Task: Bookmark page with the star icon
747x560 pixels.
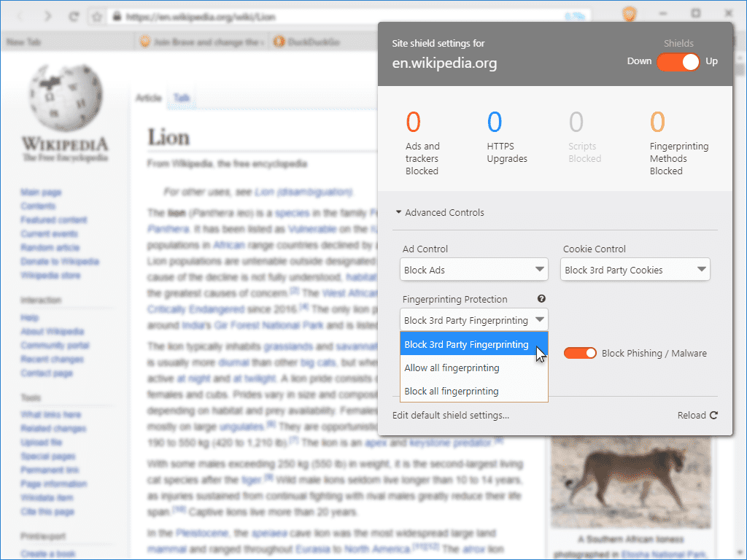Action: tap(97, 17)
